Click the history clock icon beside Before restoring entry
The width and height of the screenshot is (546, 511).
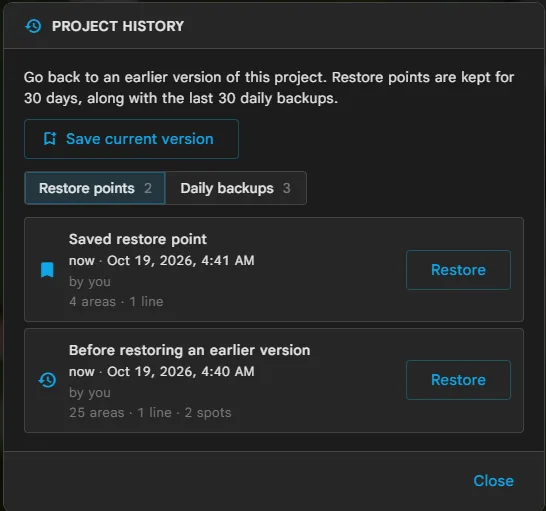point(47,380)
